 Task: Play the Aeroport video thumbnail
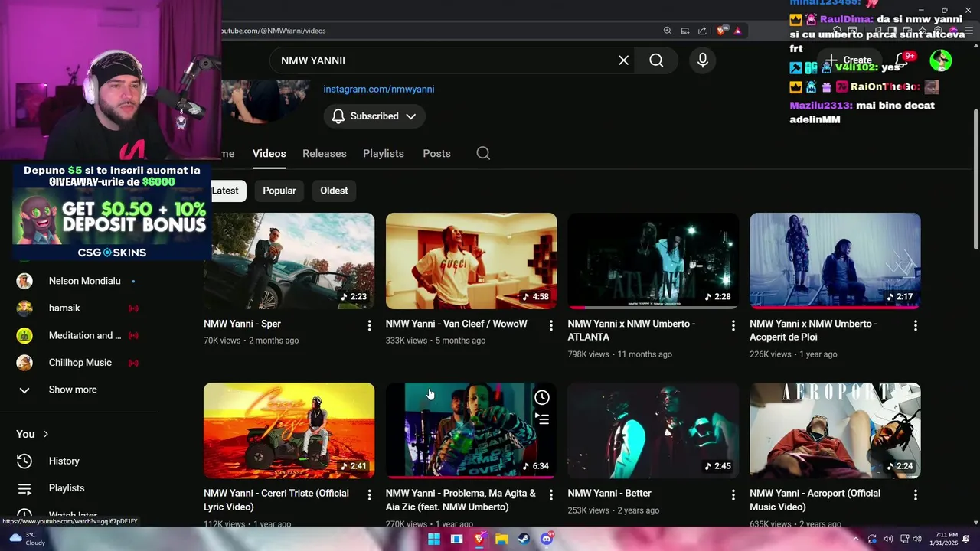835,431
